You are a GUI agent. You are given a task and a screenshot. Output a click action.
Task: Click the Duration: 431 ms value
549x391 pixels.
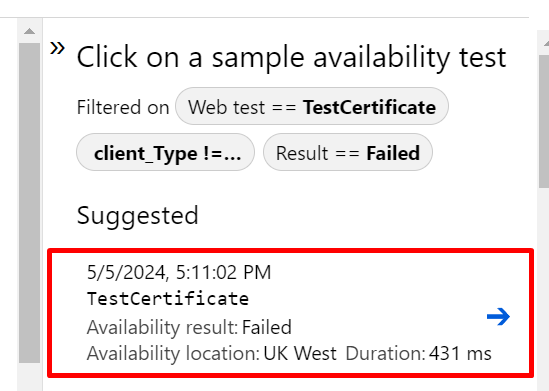pyautogui.click(x=418, y=353)
